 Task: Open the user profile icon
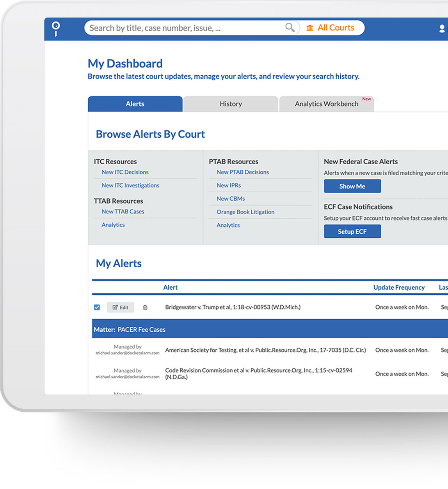click(x=442, y=28)
